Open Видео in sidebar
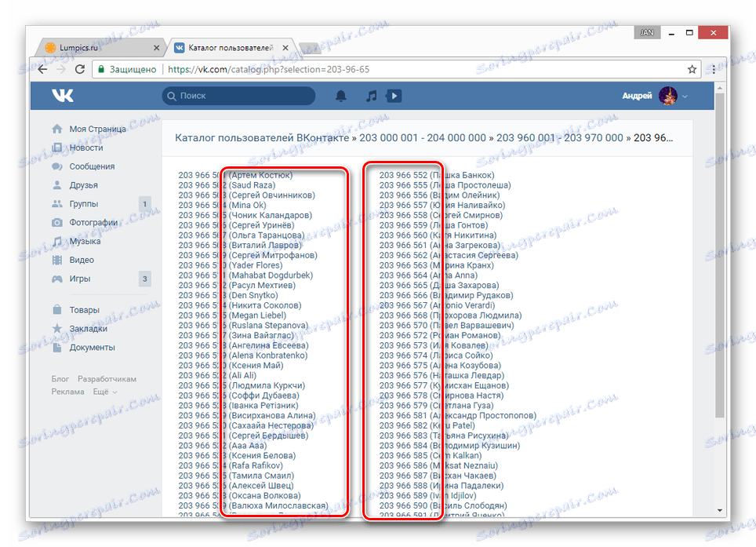The height and width of the screenshot is (547, 756). point(82,260)
